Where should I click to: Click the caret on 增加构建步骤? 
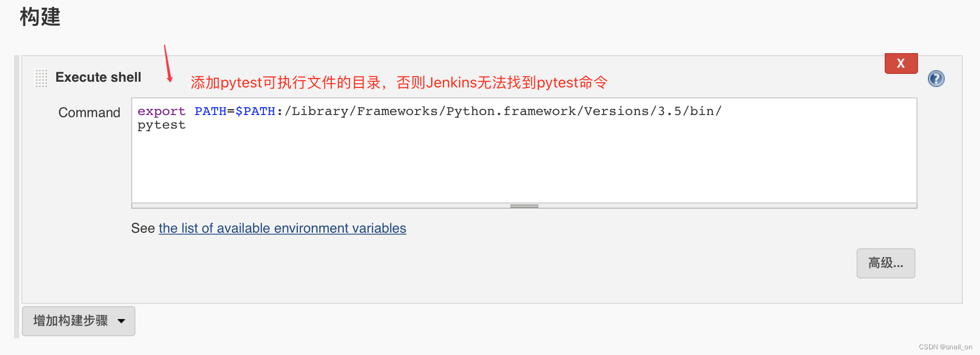pyautogui.click(x=121, y=321)
